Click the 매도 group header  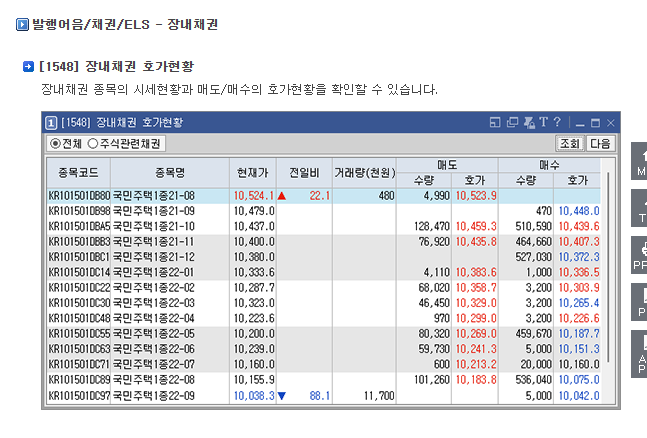pyautogui.click(x=447, y=165)
